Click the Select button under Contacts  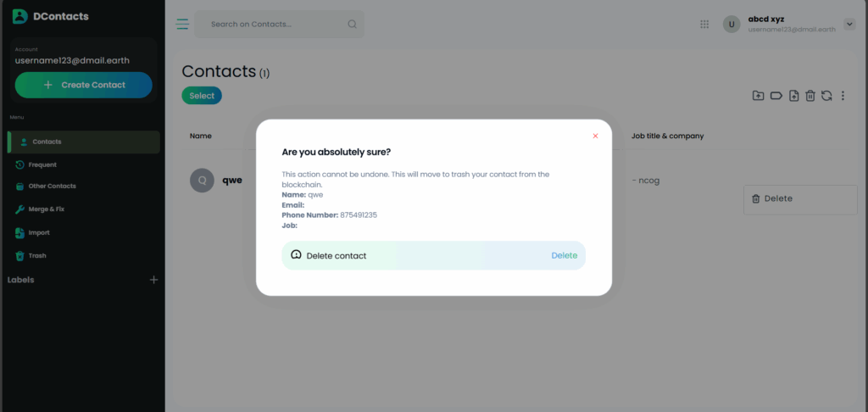202,96
